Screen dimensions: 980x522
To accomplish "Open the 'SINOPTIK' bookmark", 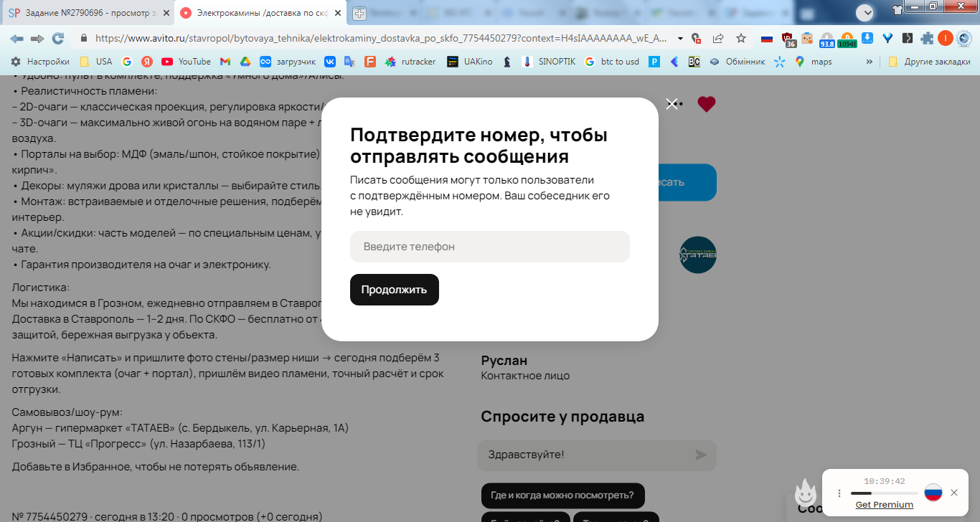I will click(x=549, y=62).
